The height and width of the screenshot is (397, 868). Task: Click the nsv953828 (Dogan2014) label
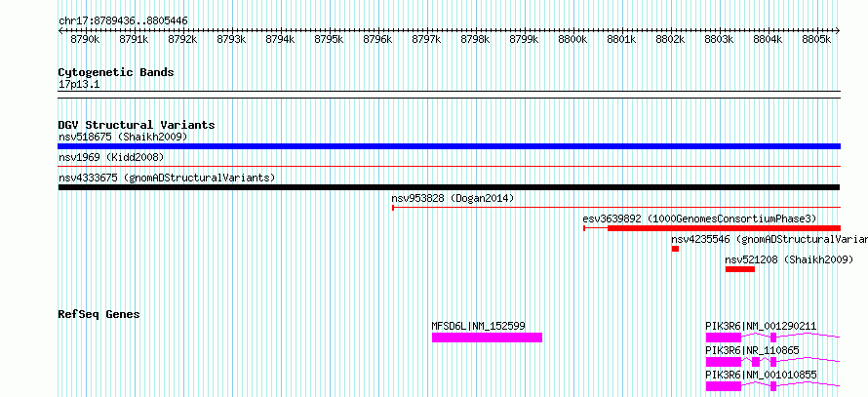[x=453, y=198]
